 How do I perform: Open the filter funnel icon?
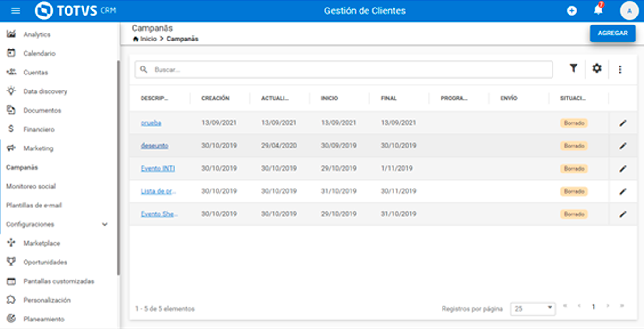(x=573, y=69)
